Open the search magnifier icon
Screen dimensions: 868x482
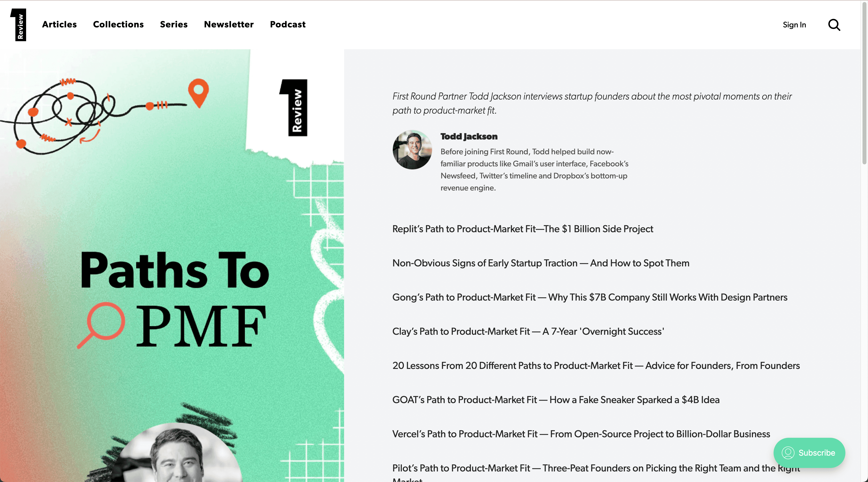tap(834, 25)
